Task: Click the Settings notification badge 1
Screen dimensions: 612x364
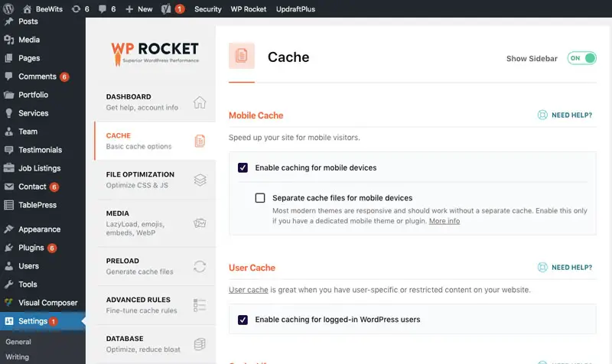Action: [53, 321]
